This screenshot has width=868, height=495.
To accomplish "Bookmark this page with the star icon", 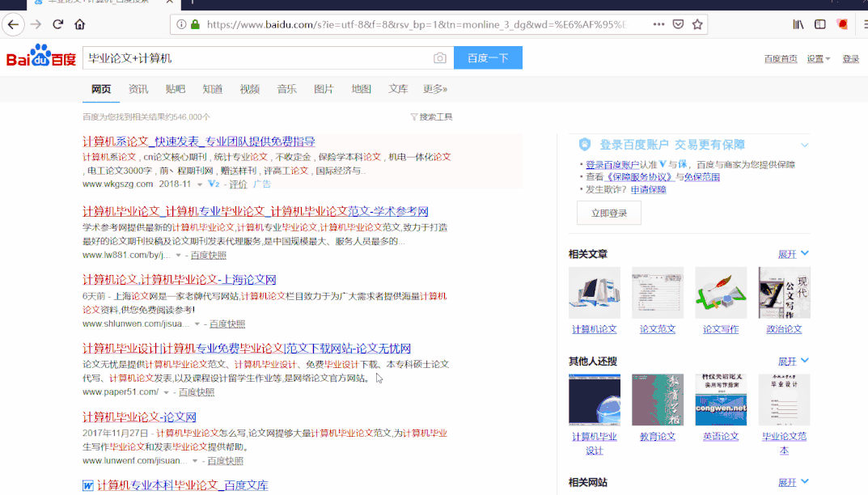I will (x=698, y=24).
